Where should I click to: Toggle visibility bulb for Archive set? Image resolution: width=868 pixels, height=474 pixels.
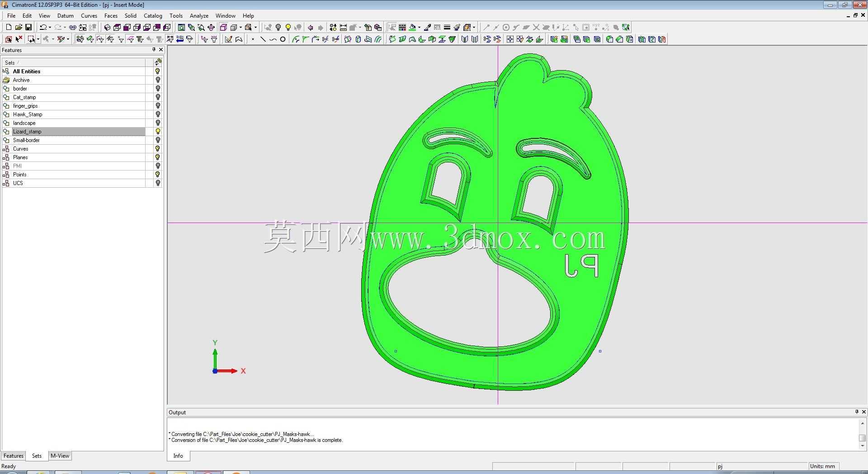point(158,80)
